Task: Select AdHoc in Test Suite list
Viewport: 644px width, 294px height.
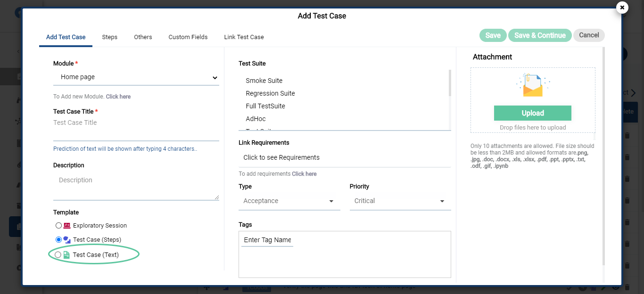Action: (x=256, y=119)
